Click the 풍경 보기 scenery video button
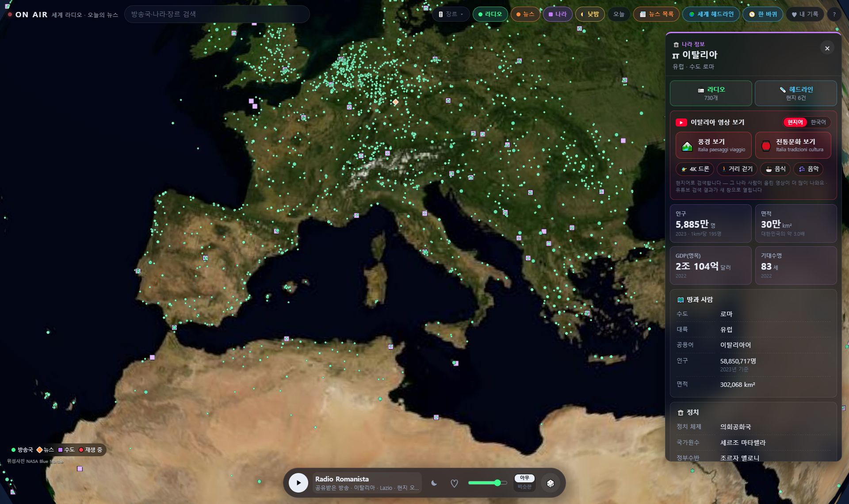 [x=714, y=145]
